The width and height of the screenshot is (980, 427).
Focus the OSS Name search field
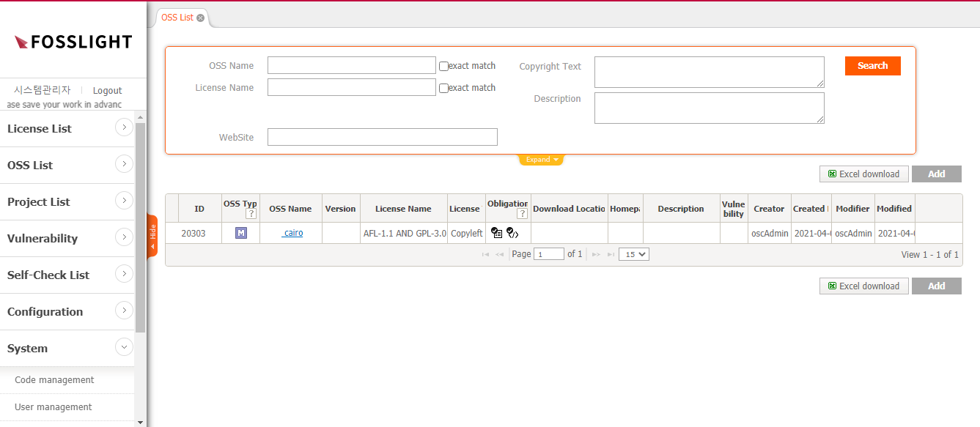click(x=352, y=65)
